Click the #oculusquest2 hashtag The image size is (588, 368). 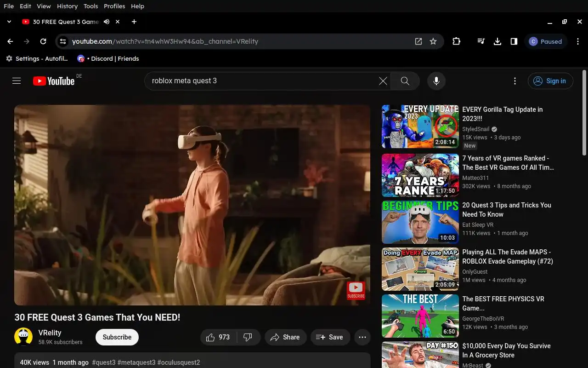pos(179,362)
